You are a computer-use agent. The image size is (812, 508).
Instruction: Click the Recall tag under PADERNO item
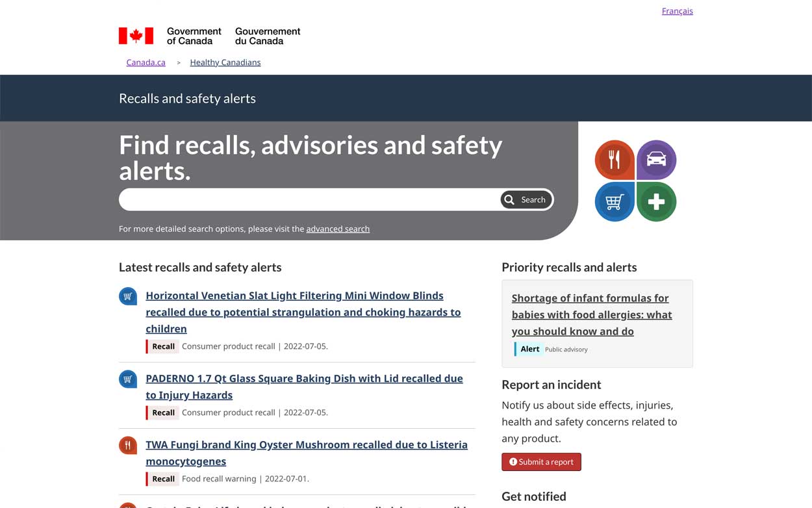click(162, 413)
